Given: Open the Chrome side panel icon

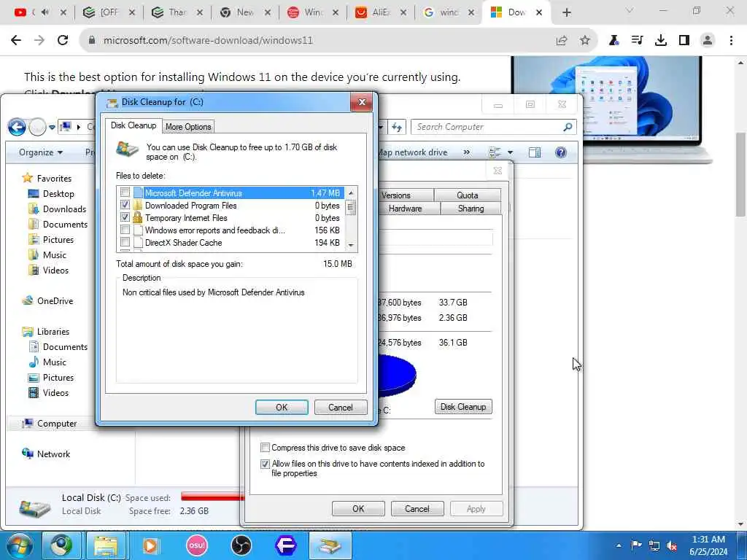Looking at the screenshot, I should coord(684,41).
